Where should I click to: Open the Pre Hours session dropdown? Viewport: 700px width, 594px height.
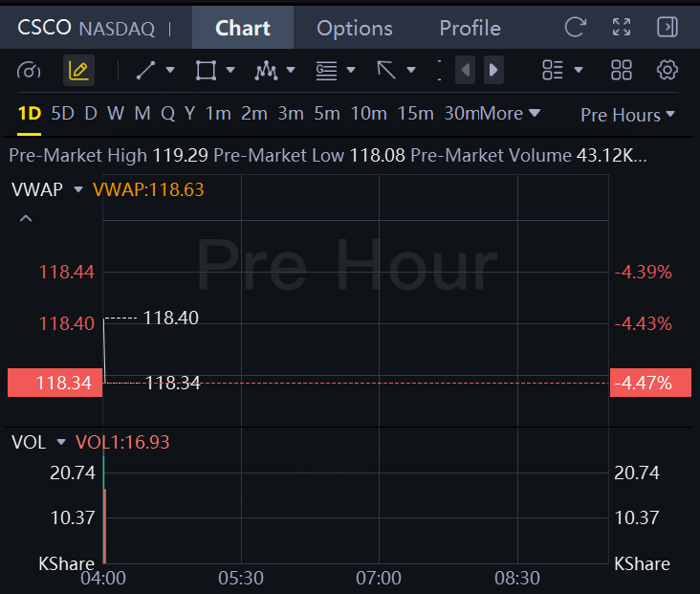click(627, 115)
